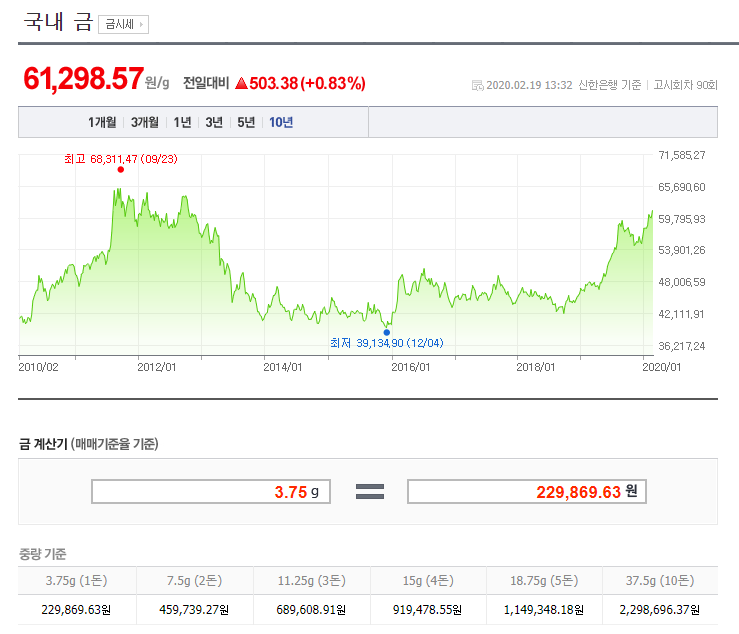
Task: Click the red 최고 high-point marker dot
Action: click(120, 170)
